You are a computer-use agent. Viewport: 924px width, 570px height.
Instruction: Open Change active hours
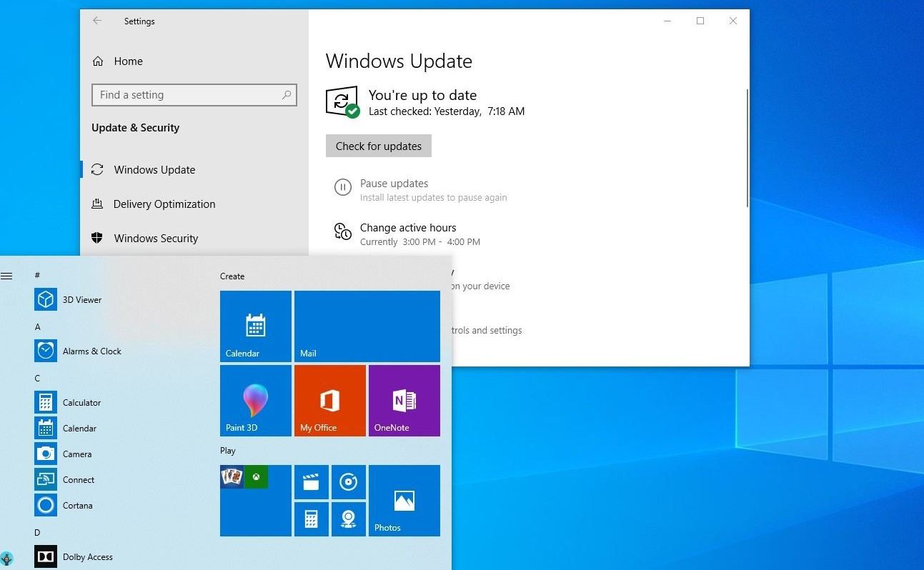pos(408,228)
